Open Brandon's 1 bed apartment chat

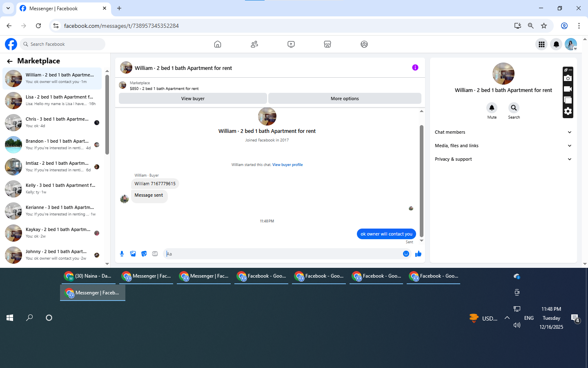click(52, 144)
